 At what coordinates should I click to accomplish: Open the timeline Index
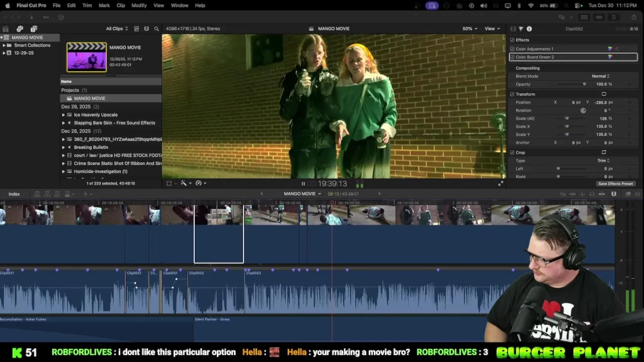[x=14, y=194]
